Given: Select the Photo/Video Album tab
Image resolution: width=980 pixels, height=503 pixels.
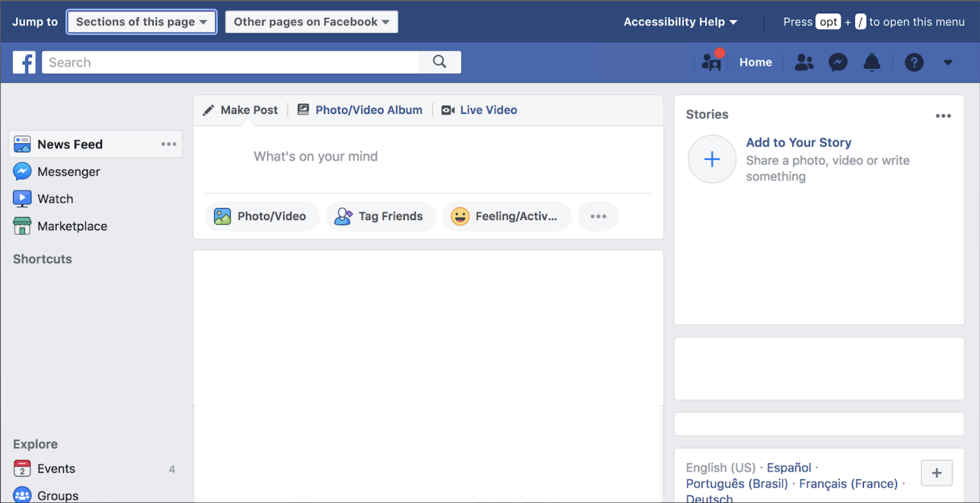Looking at the screenshot, I should (x=360, y=110).
